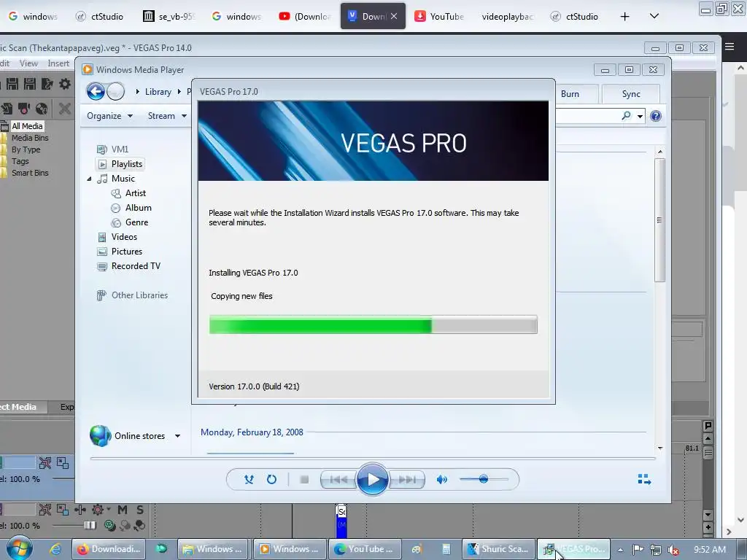
Task: Switch to Now Playing view
Action: tap(644, 479)
